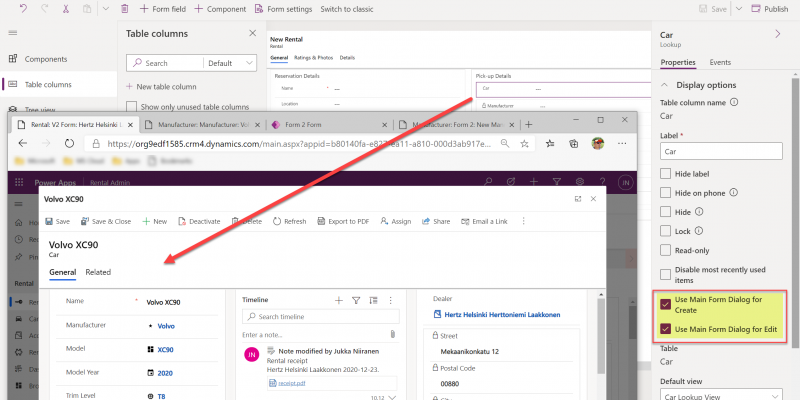The width and height of the screenshot is (800, 400).
Task: Open the paste options dropdown chevron
Action: (x=106, y=9)
